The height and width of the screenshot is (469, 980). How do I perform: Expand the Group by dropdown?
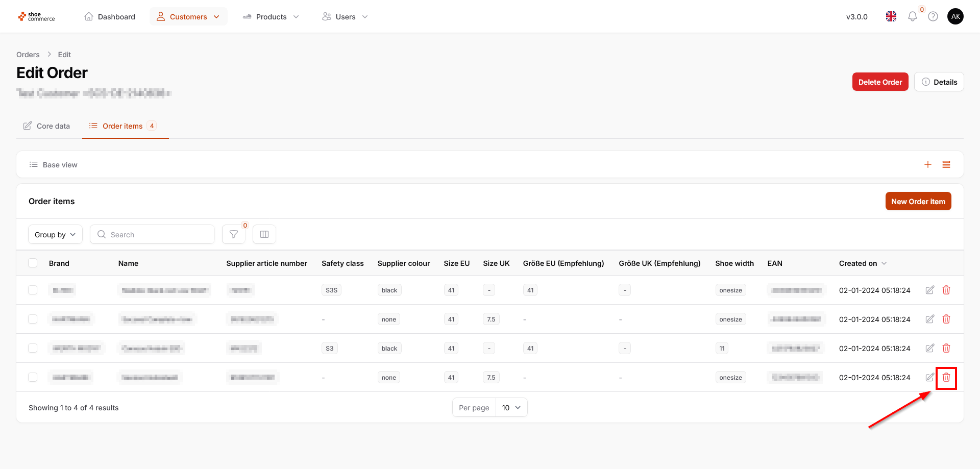(x=55, y=235)
